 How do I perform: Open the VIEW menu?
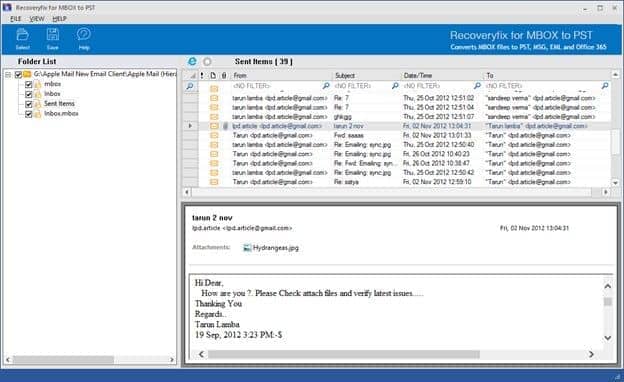pyautogui.click(x=37, y=19)
